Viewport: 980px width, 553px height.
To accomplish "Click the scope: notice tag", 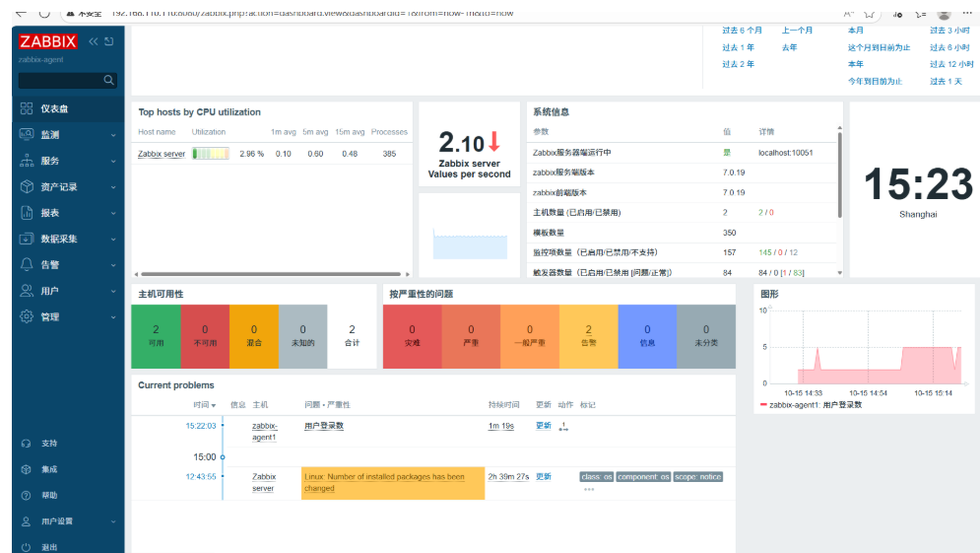I will [x=698, y=477].
